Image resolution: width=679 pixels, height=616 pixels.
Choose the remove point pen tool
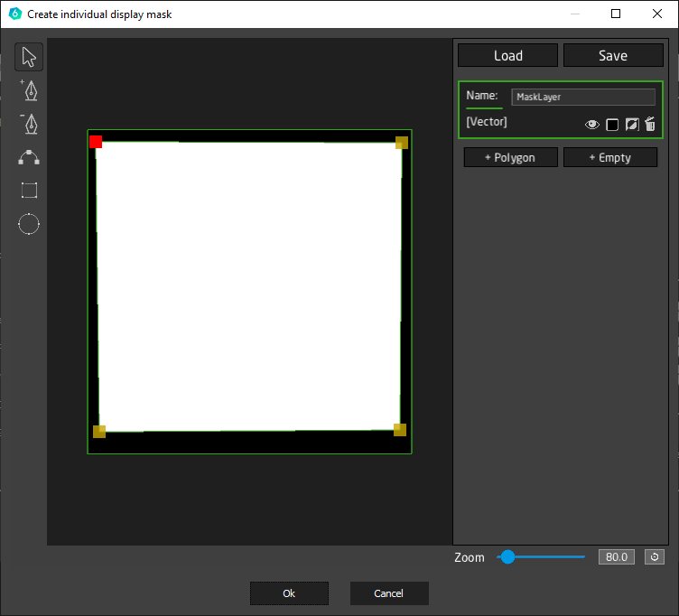pos(29,124)
